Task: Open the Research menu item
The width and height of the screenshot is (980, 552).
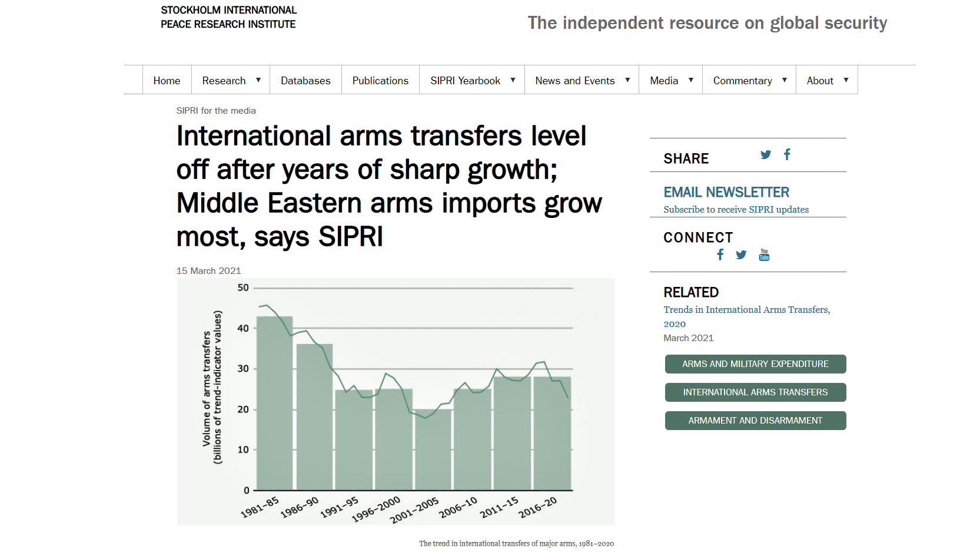Action: (224, 81)
